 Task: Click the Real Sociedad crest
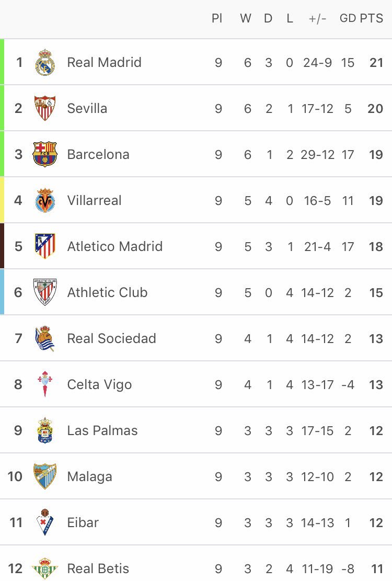[45, 338]
